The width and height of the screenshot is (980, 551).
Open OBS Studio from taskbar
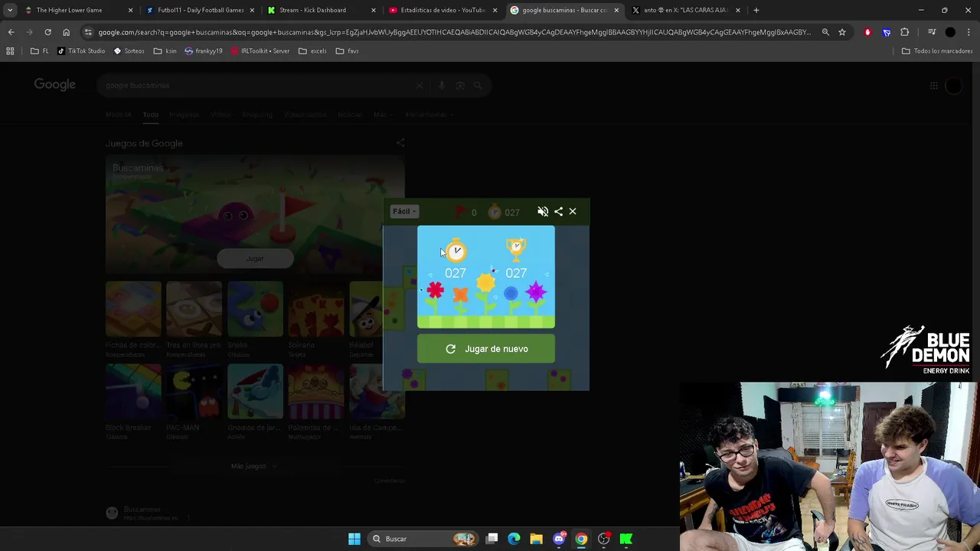pos(604,539)
